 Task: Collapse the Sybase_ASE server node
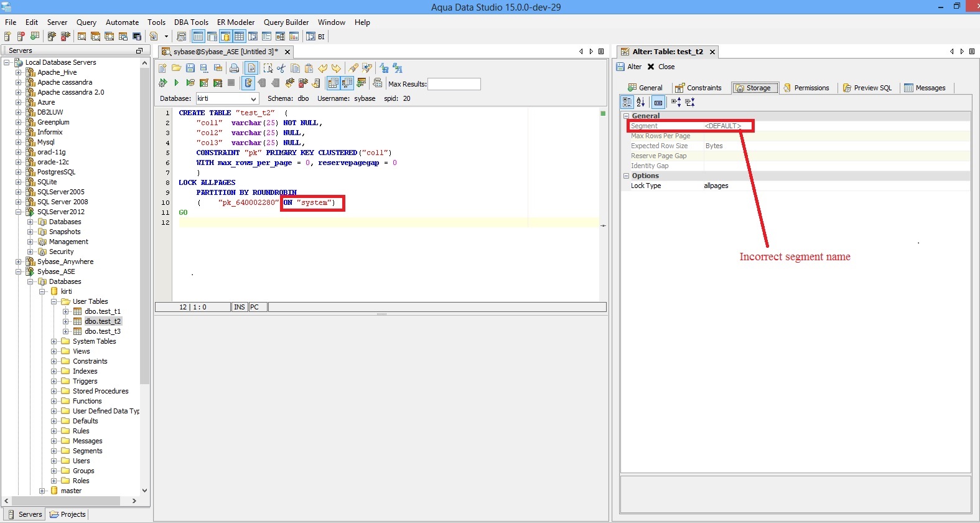(18, 271)
